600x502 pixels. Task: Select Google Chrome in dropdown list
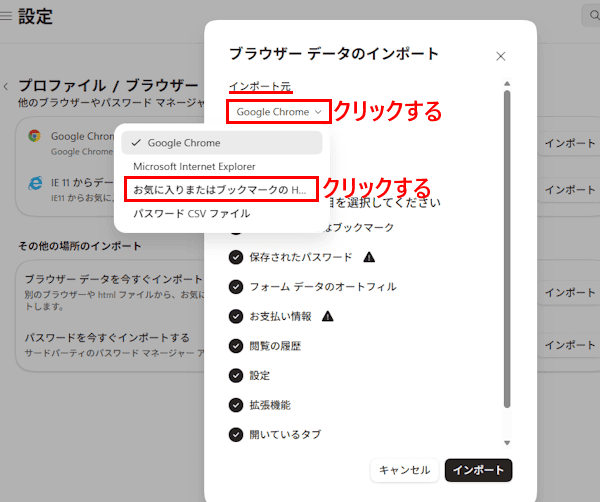[222, 143]
